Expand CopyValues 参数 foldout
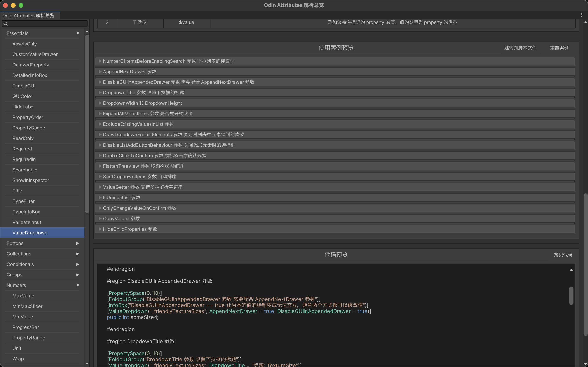The height and width of the screenshot is (367, 588). [335, 218]
